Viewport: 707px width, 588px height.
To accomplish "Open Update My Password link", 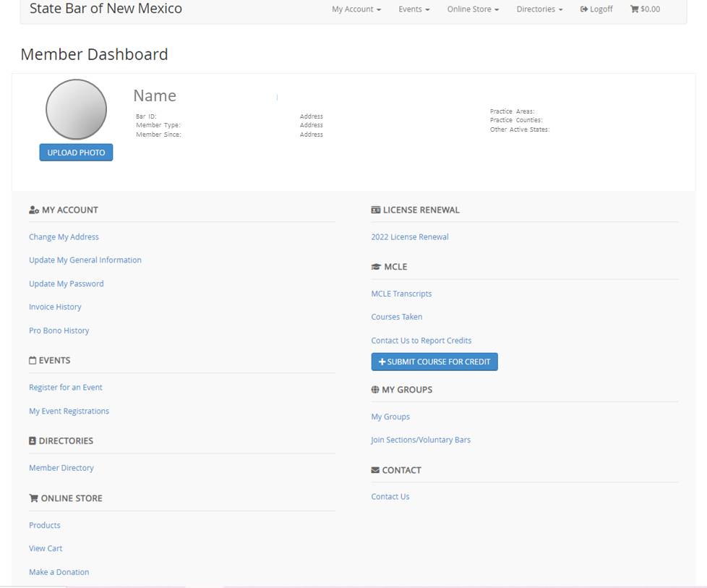I will pyautogui.click(x=67, y=284).
